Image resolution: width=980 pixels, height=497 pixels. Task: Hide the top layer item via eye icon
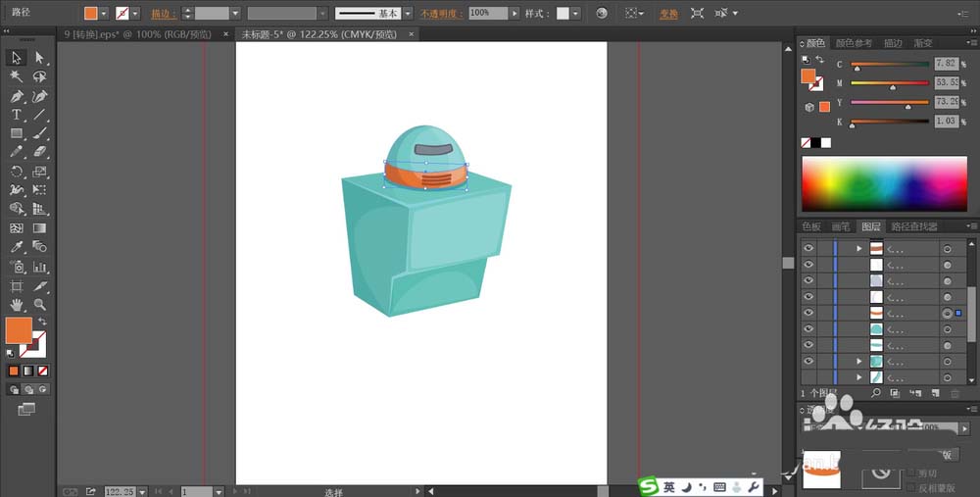click(808, 248)
